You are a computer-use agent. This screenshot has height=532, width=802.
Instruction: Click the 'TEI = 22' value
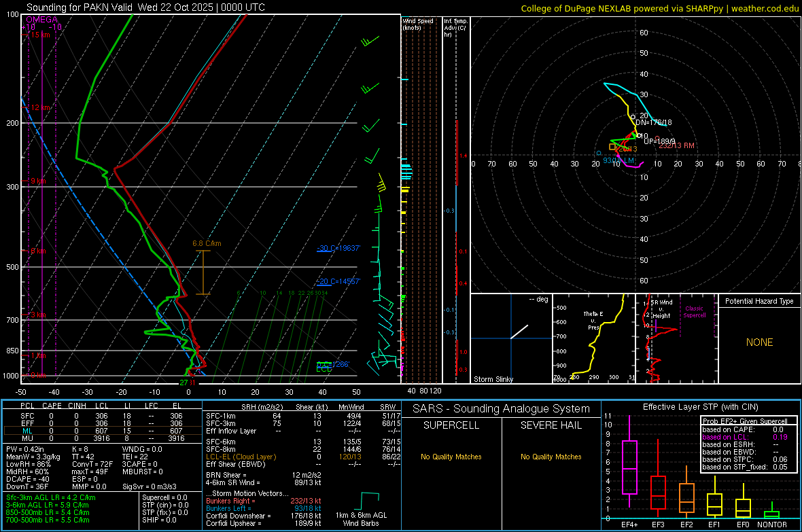pyautogui.click(x=135, y=457)
